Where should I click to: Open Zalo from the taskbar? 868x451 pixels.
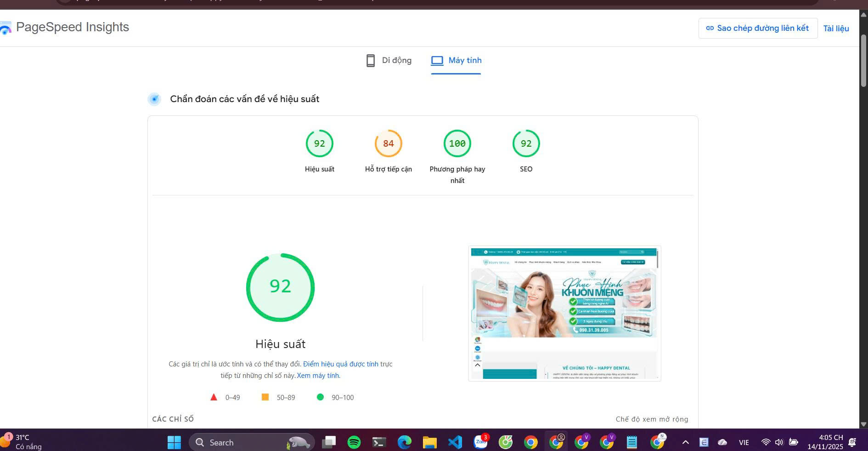(480, 442)
